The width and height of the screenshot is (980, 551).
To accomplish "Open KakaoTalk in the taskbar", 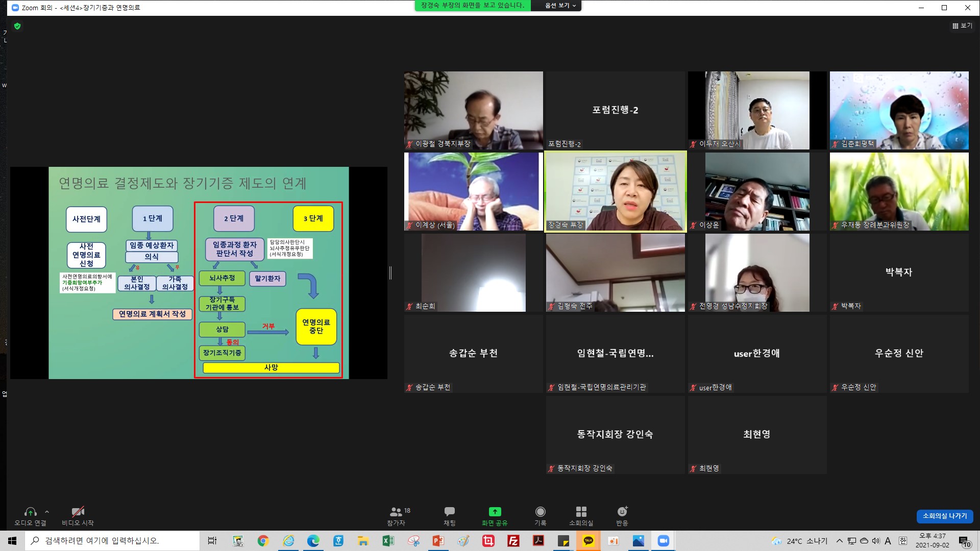I will (589, 541).
